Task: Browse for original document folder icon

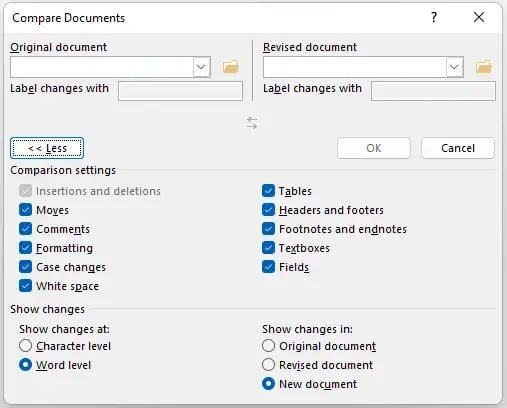Action: 231,67
